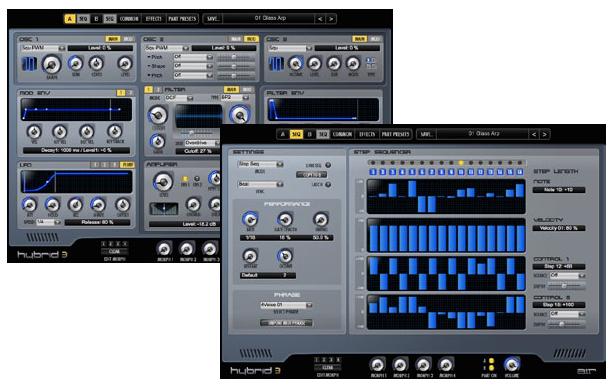Click the Note lane graph in step sequencer
The image size is (610, 390).
[x=446, y=197]
